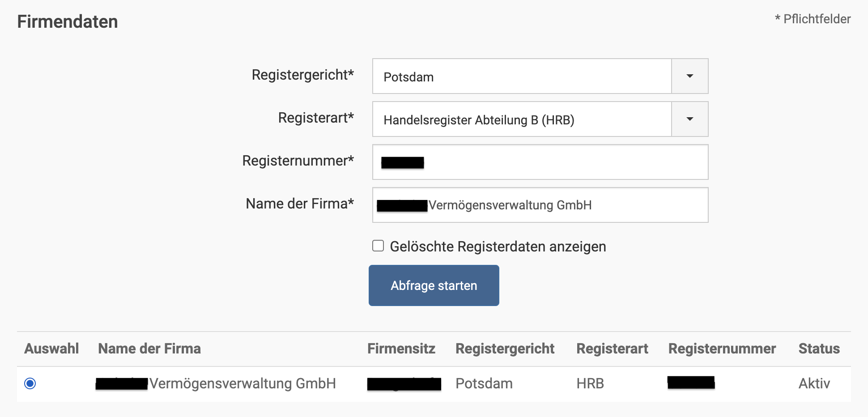Click the Registerart column header
868x417 pixels.
pos(612,349)
